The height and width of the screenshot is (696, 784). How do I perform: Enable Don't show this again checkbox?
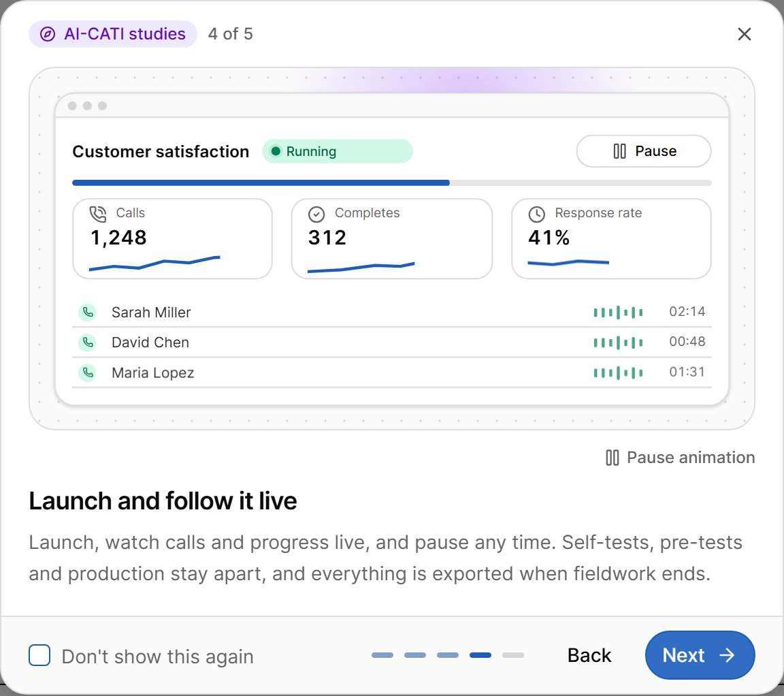pyautogui.click(x=39, y=655)
